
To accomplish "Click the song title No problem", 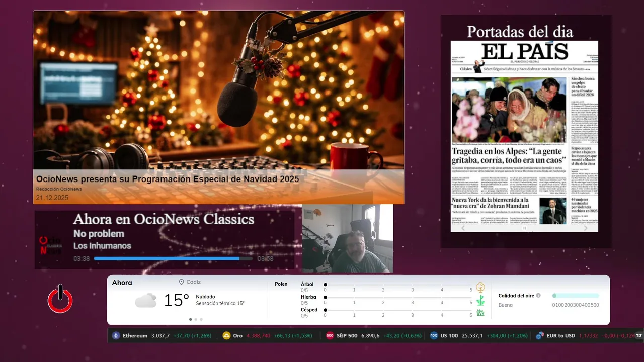I will click(x=99, y=234).
